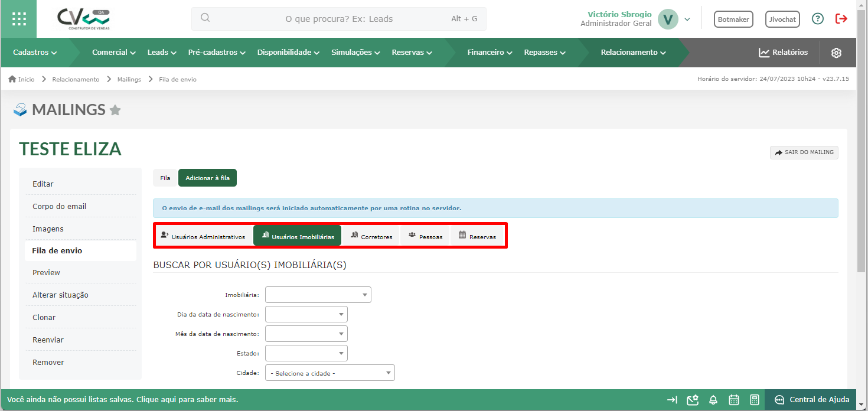The width and height of the screenshot is (868, 411).
Task: Open Preview in the side menu
Action: 80,272
